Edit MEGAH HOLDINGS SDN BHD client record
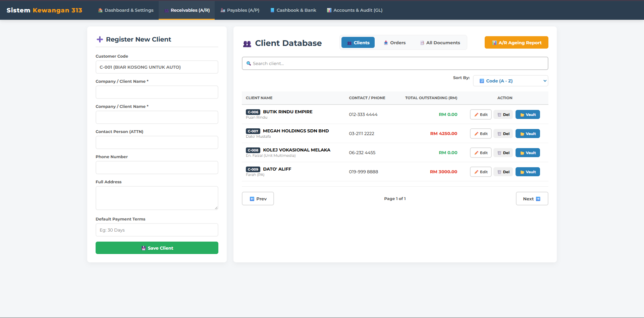This screenshot has width=644, height=318. [480, 133]
